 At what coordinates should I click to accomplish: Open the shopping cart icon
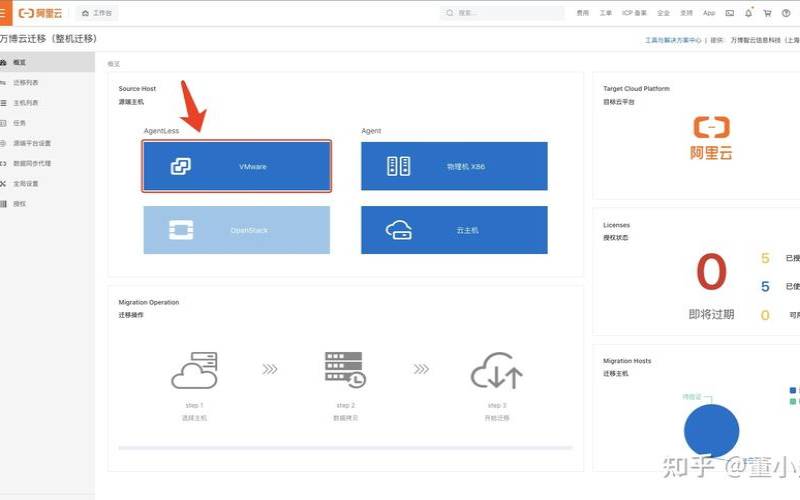coord(767,13)
